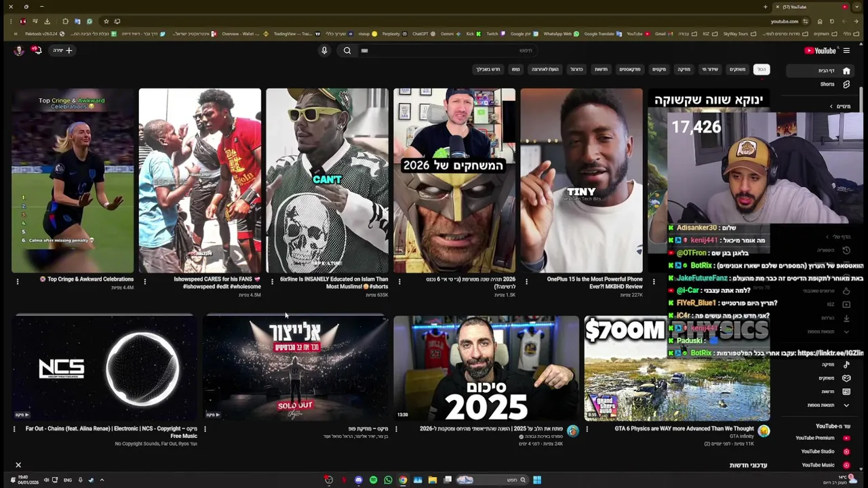Open options menu for Ishowspeed short
Screen dimensions: 868x488
(144, 281)
